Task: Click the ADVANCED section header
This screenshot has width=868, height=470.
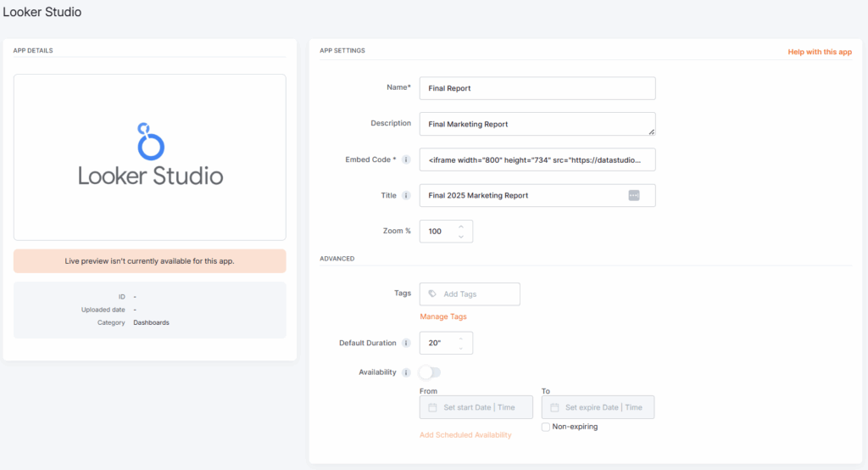Action: (x=337, y=259)
